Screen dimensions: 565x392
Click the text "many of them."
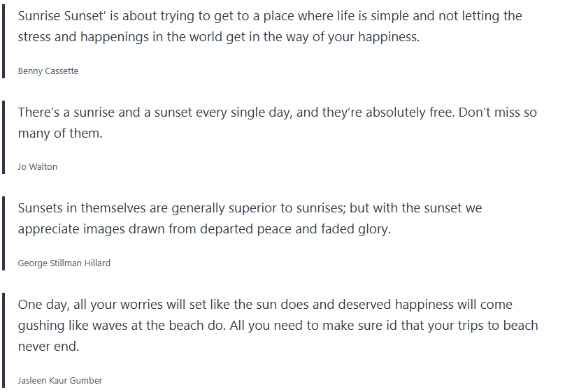60,133
